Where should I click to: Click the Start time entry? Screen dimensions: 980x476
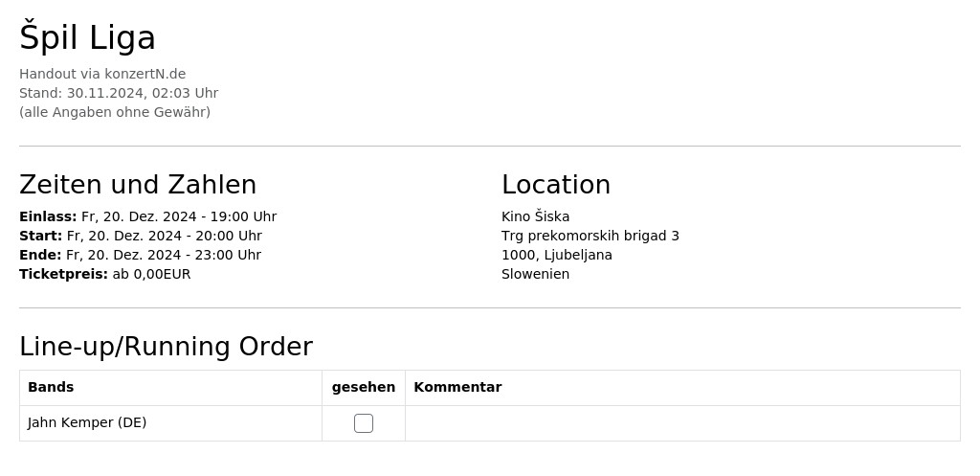click(141, 236)
